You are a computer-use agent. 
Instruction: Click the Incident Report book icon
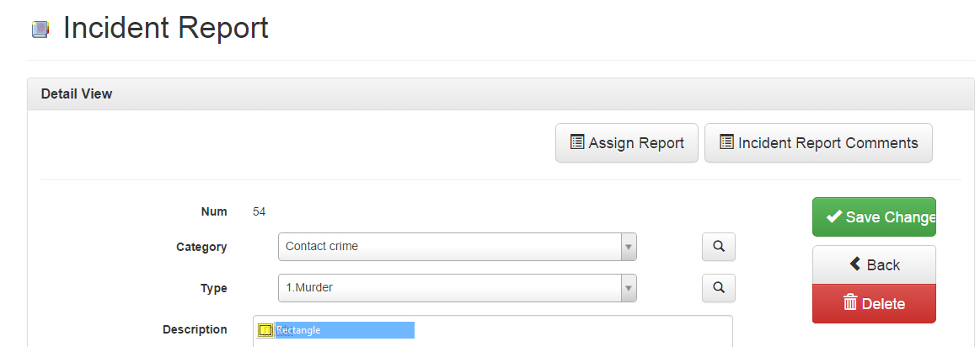[40, 29]
